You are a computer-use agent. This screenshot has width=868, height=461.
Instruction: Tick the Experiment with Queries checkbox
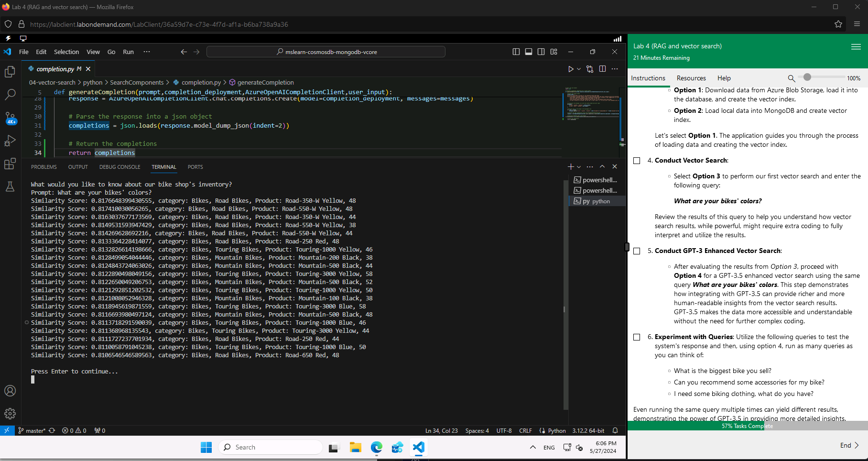(x=637, y=337)
